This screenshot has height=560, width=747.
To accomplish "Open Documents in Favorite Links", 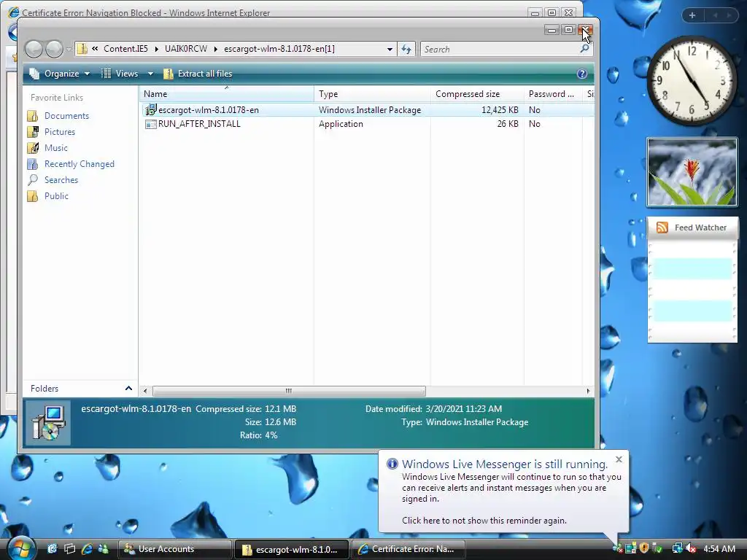I will point(66,116).
